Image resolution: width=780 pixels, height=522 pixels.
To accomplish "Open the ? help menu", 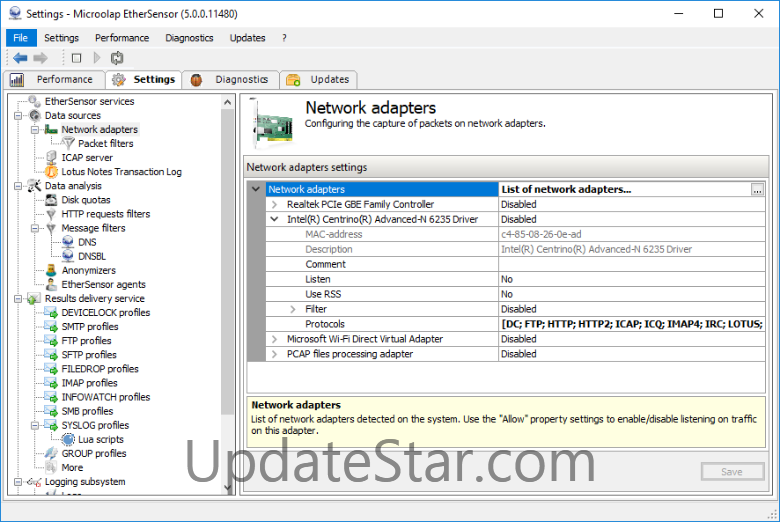I will pos(284,38).
